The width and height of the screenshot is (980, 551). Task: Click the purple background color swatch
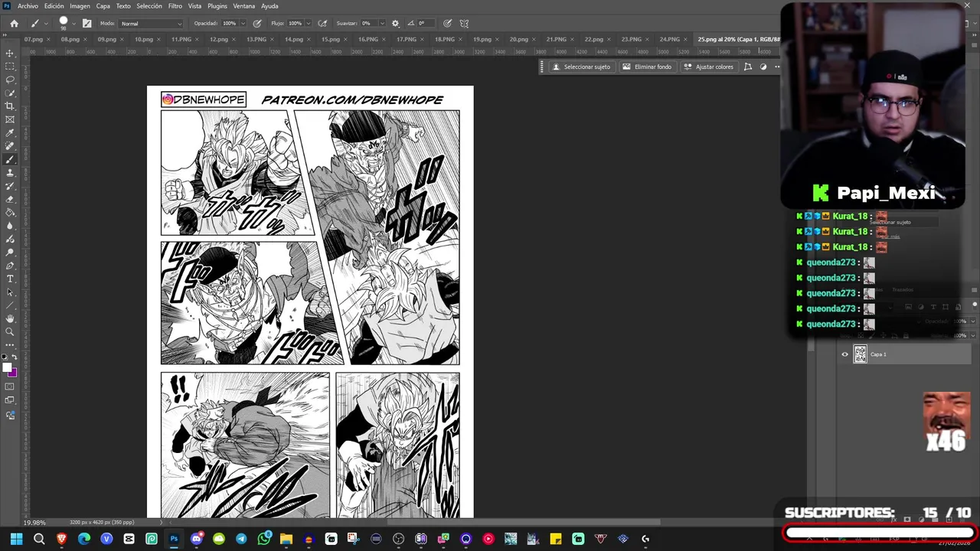pos(13,373)
